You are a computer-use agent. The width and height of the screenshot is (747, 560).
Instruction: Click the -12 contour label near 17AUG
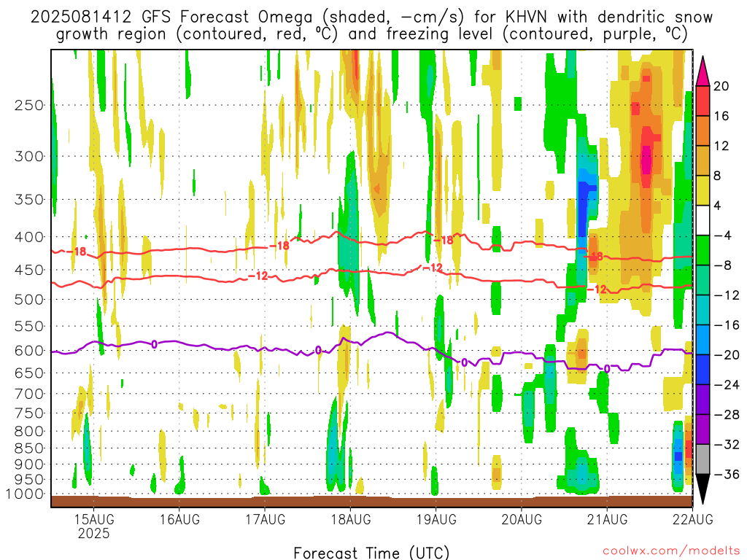point(258,276)
